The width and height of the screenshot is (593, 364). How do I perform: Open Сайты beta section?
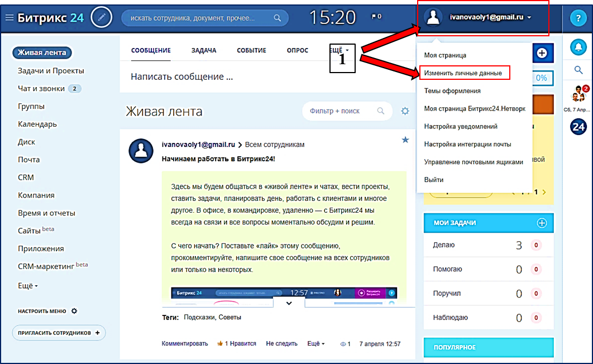[36, 230]
